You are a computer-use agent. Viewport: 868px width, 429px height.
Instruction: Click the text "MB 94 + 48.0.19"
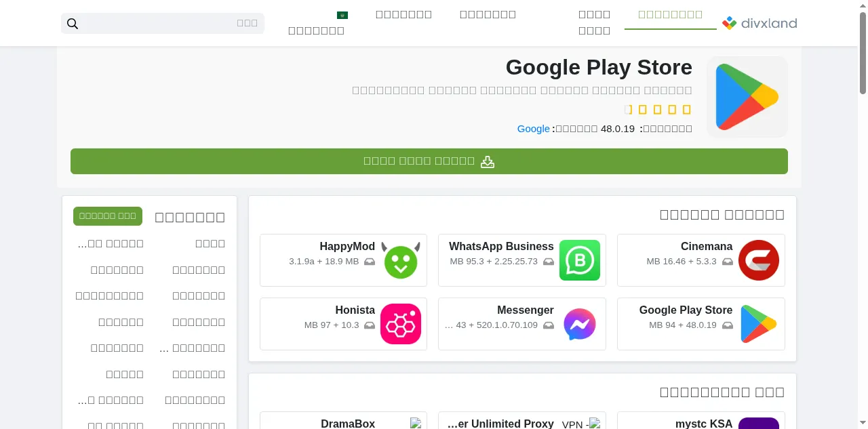tap(683, 325)
